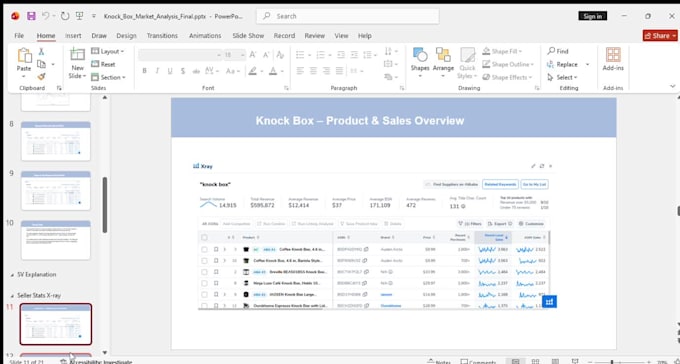Increase the font size

point(253,55)
